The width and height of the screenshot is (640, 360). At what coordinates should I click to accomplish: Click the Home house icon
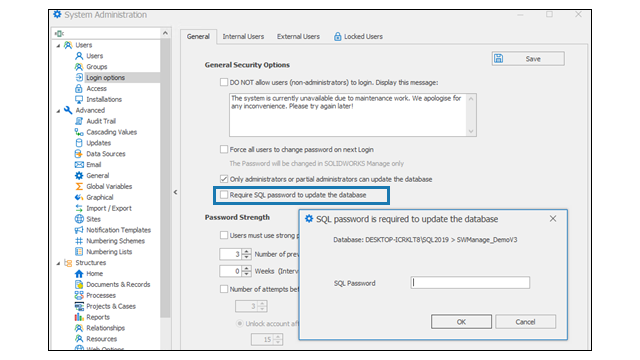coord(79,273)
